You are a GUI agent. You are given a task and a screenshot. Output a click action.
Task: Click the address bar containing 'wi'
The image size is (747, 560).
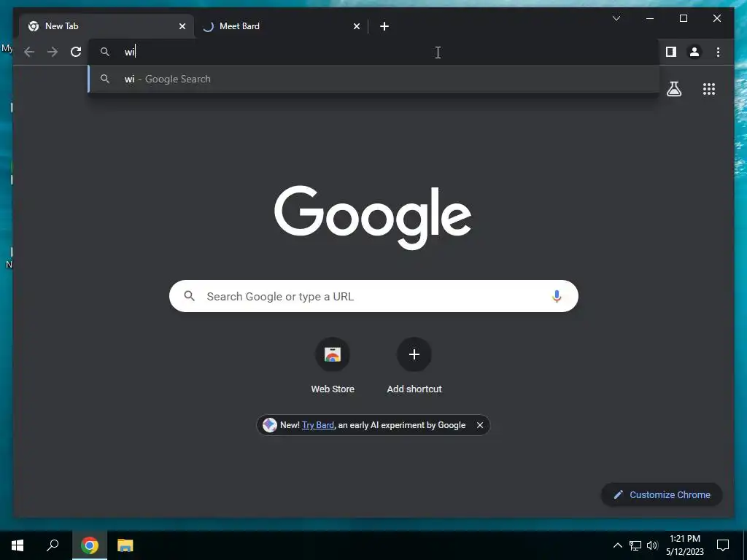click(374, 52)
